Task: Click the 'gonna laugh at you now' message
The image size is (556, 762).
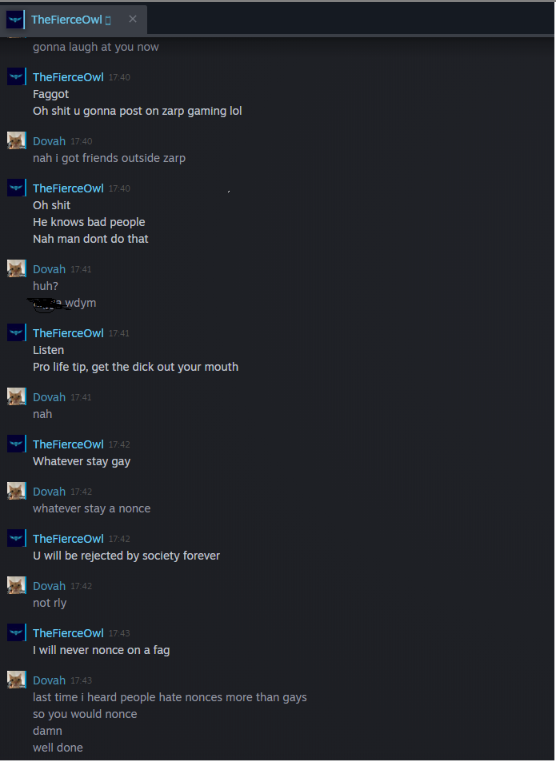Action: pyautogui.click(x=96, y=47)
